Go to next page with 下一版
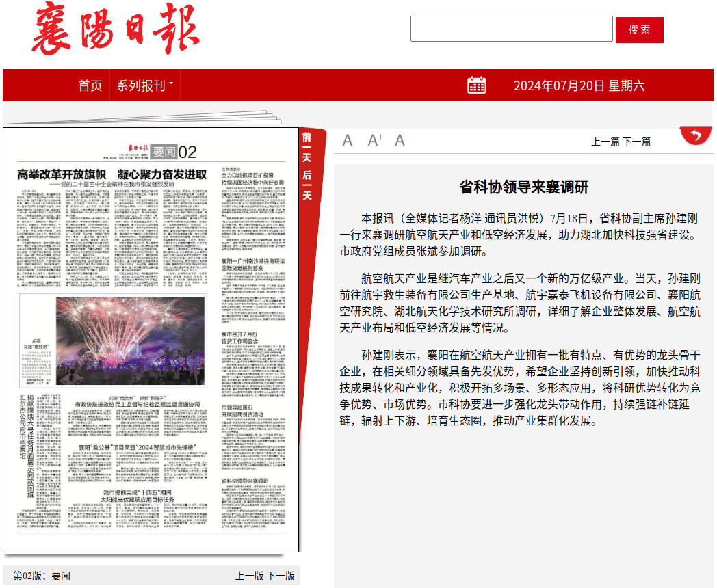The image size is (717, 588). pyautogui.click(x=281, y=576)
